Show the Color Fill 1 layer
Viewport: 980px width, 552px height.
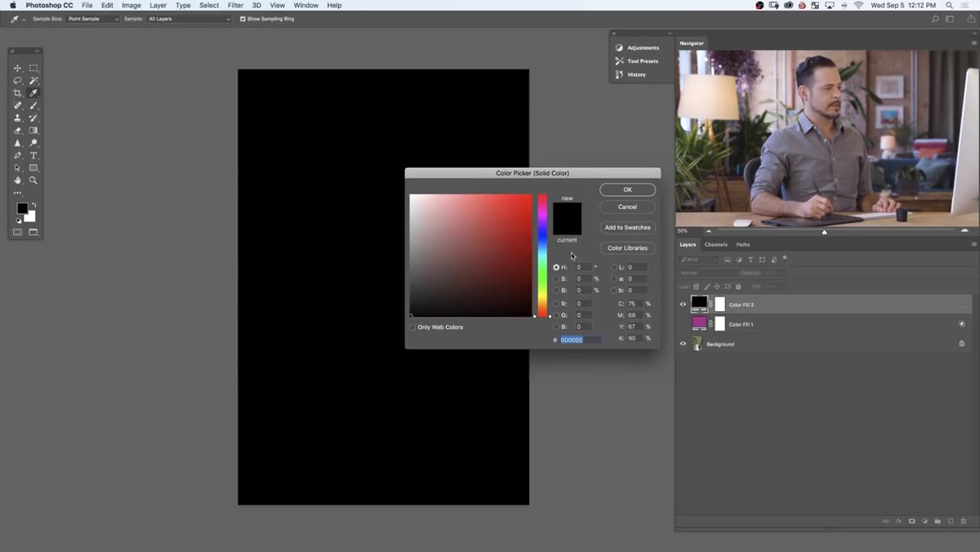pyautogui.click(x=683, y=324)
